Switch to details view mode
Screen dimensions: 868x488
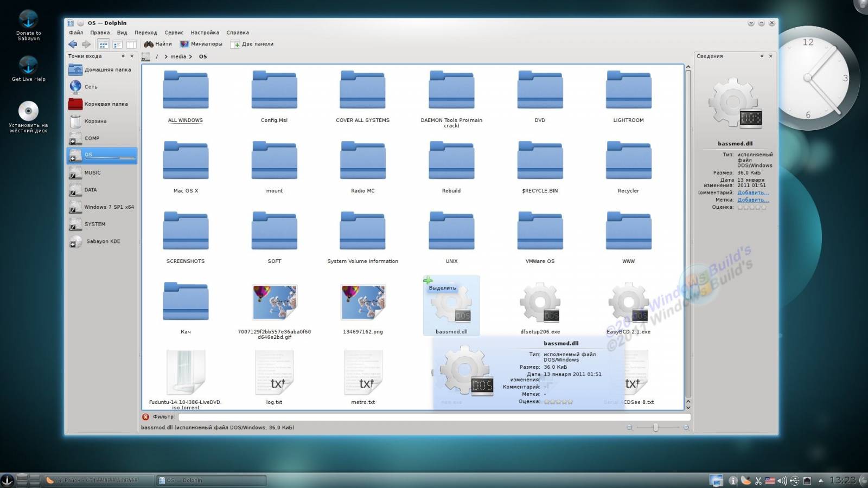click(117, 44)
